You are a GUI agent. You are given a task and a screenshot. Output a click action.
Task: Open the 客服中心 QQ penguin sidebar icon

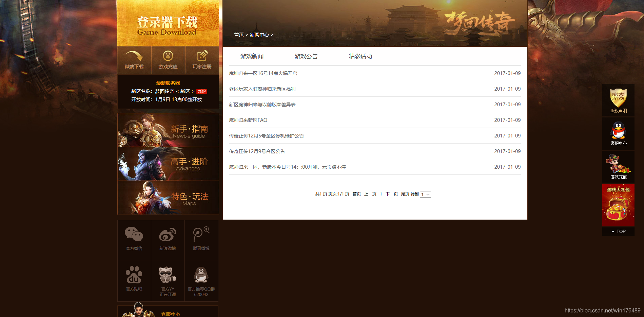(x=618, y=134)
